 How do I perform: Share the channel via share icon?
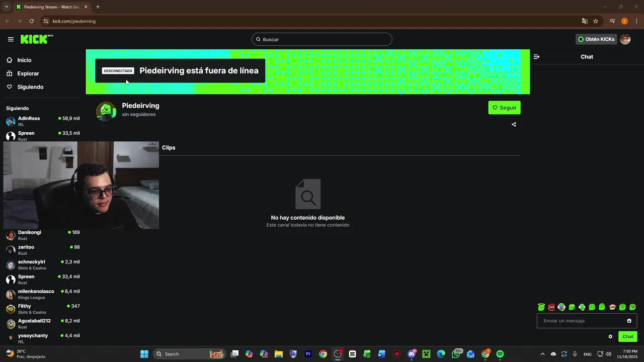coord(514,124)
